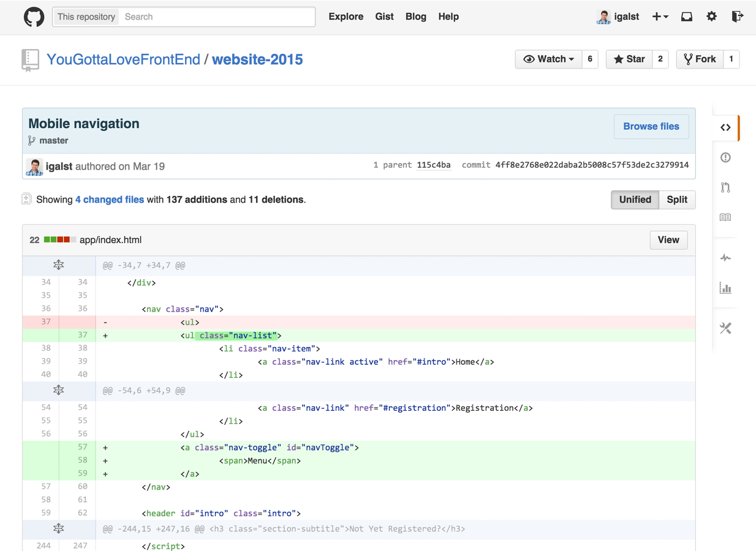Click the search input field
The height and width of the screenshot is (551, 756).
[x=217, y=17]
